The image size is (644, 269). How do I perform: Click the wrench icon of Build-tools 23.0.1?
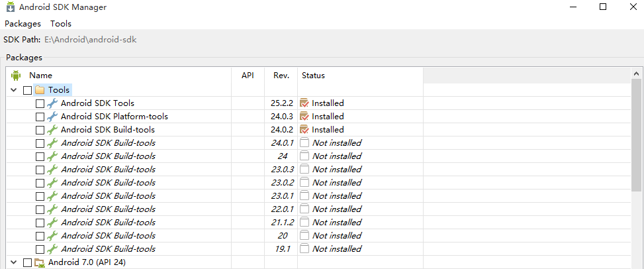pyautogui.click(x=52, y=195)
